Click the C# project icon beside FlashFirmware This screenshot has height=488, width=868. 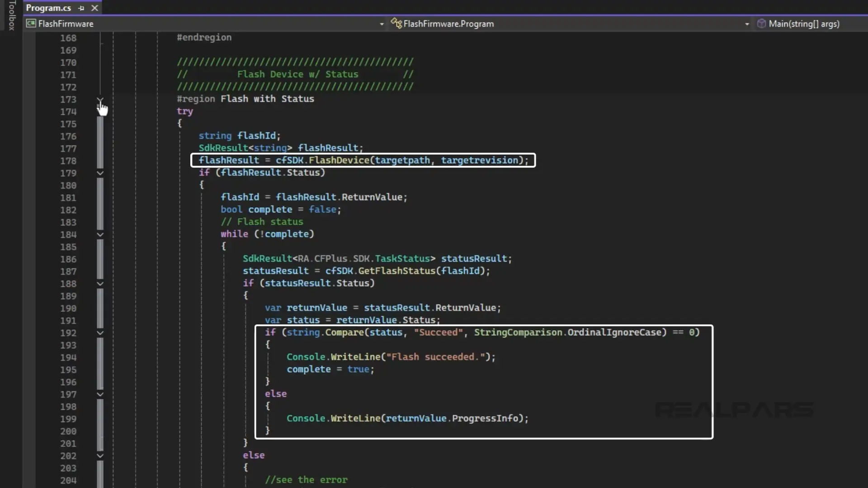pyautogui.click(x=31, y=23)
